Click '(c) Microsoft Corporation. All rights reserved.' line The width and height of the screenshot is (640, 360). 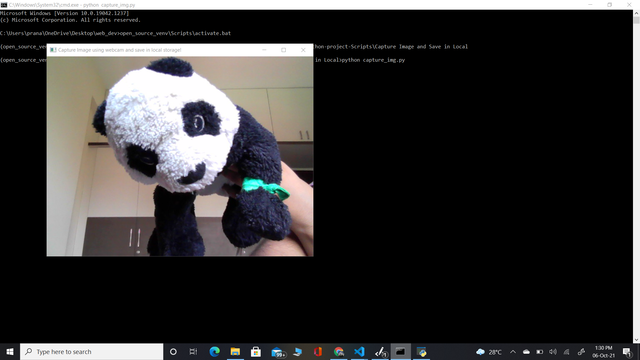point(70,20)
